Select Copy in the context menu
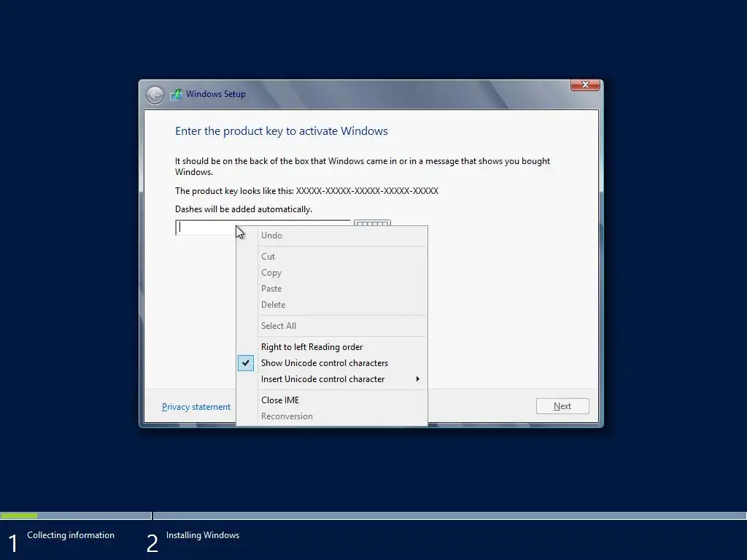 [x=332, y=273]
